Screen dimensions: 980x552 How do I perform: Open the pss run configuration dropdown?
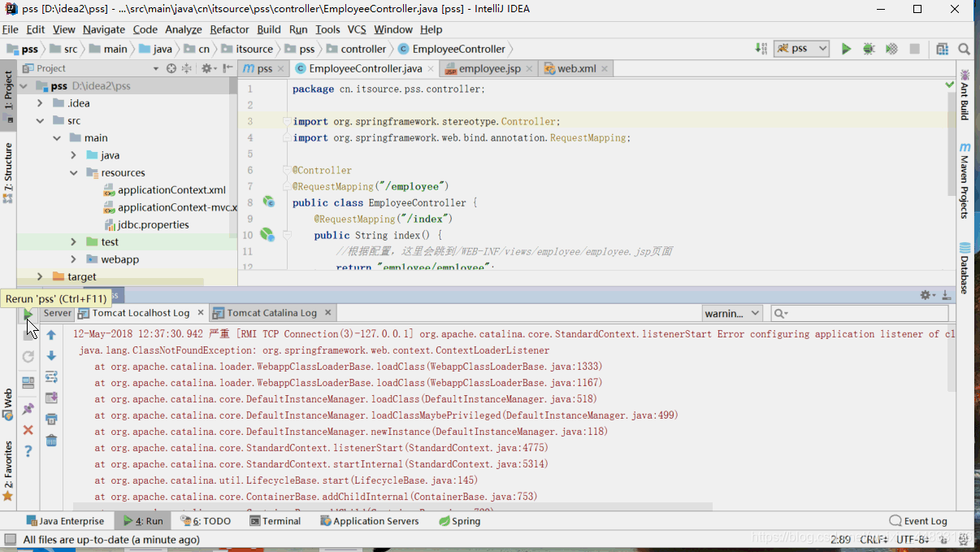pyautogui.click(x=801, y=49)
